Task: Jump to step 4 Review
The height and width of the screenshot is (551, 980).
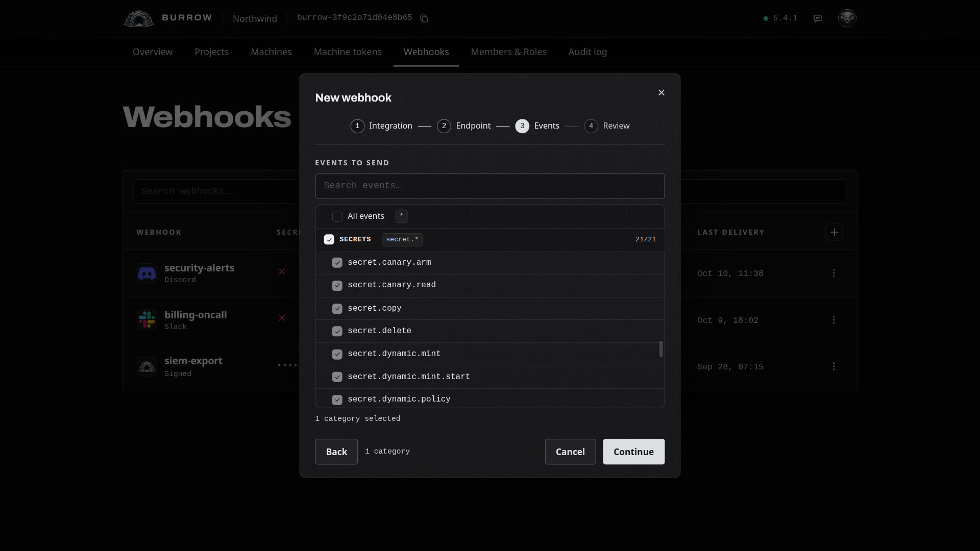Action: [607, 126]
